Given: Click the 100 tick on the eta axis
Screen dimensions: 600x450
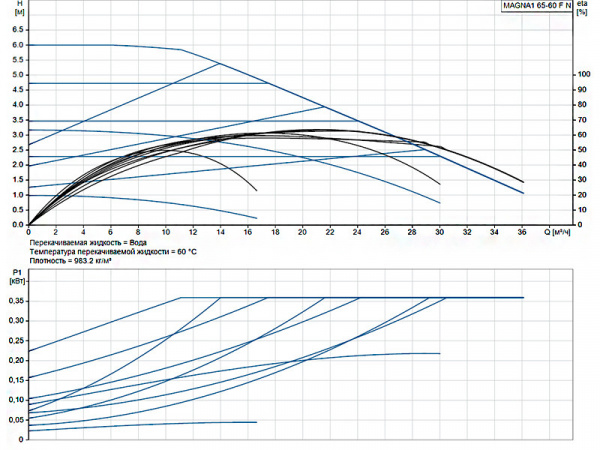Looking at the screenshot, I should [584, 75].
